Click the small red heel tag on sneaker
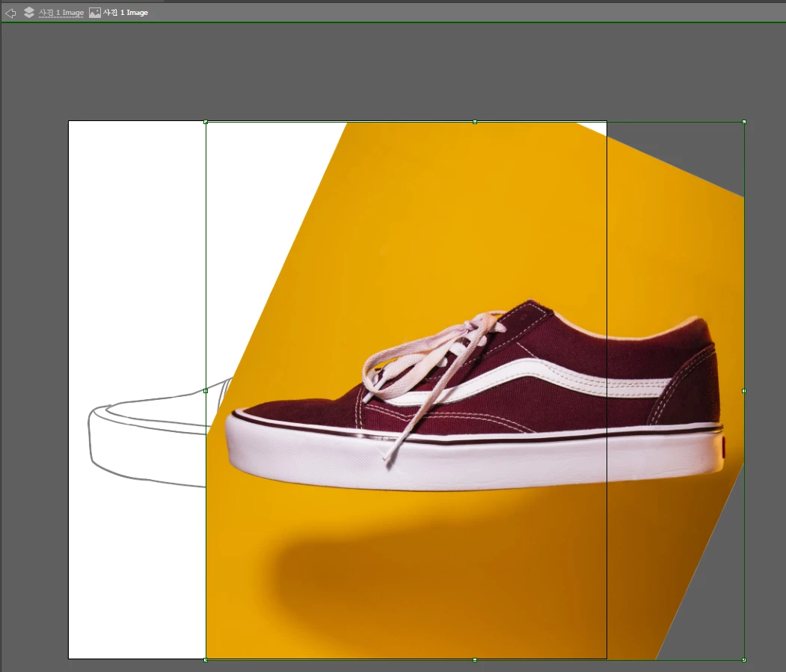 click(723, 446)
